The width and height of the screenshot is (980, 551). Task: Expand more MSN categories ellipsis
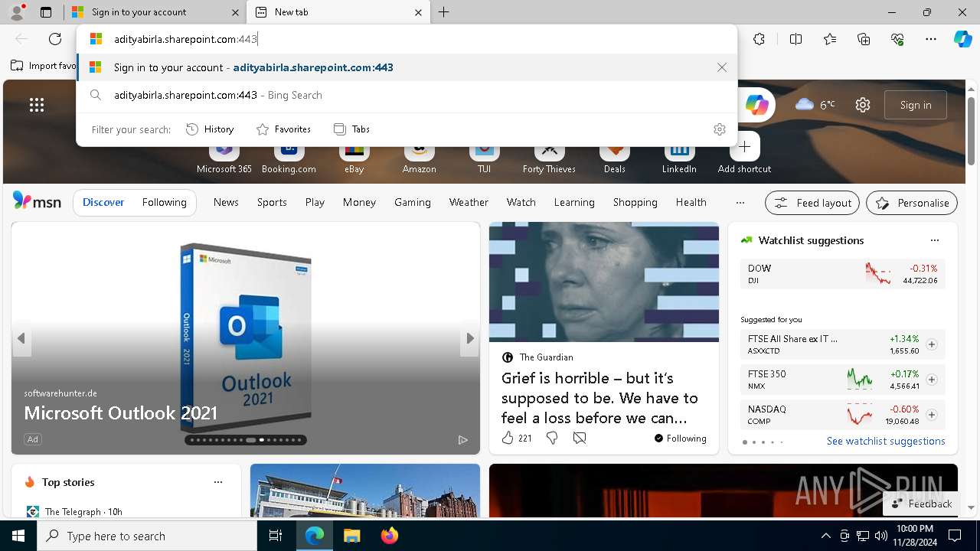(740, 203)
